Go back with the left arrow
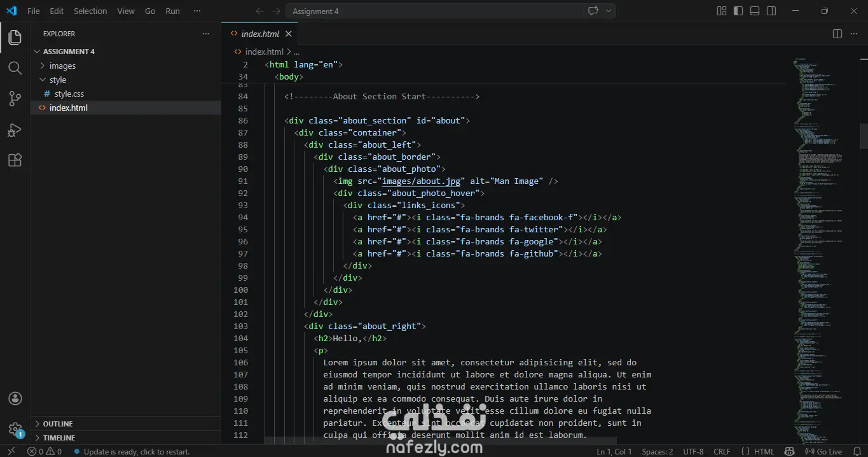The height and width of the screenshot is (457, 868). tap(259, 11)
